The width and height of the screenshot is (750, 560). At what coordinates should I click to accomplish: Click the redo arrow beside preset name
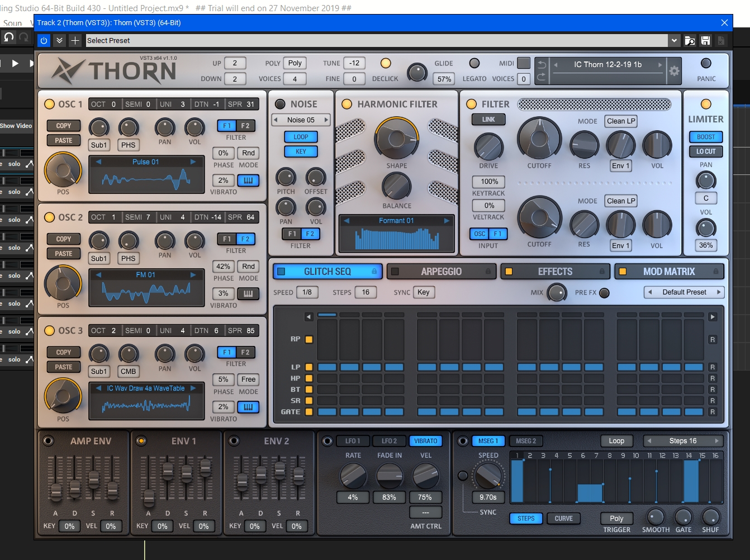pos(542,77)
